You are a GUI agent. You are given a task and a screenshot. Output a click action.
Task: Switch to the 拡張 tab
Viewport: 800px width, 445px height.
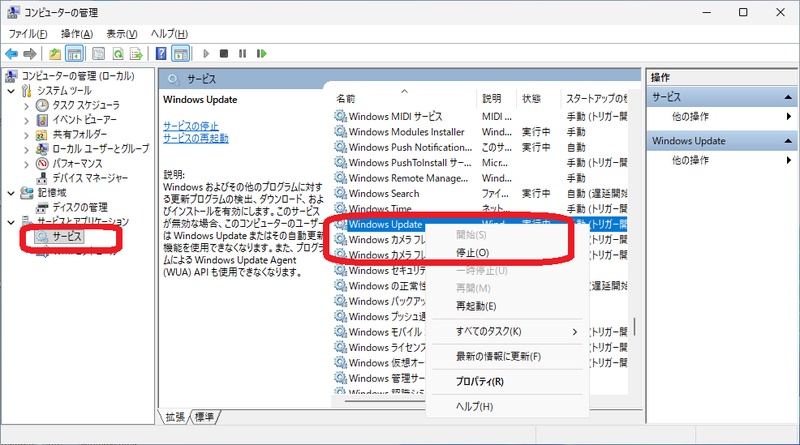pyautogui.click(x=175, y=417)
